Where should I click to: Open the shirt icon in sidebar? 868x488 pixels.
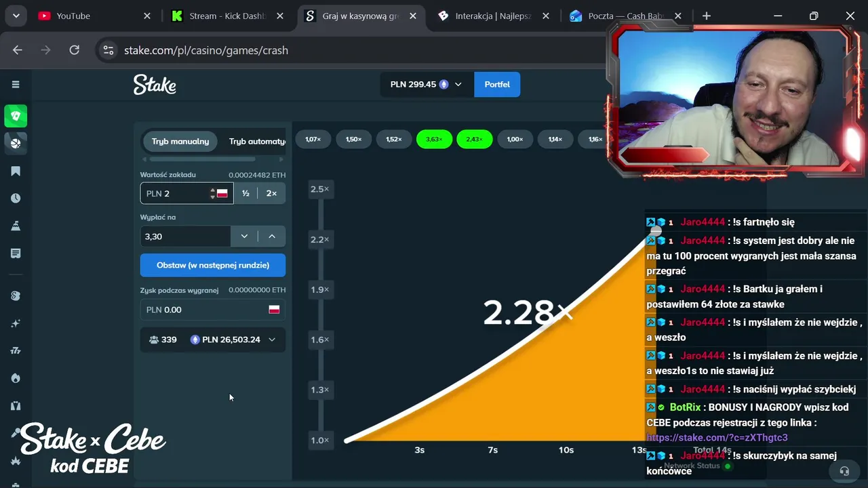16,405
